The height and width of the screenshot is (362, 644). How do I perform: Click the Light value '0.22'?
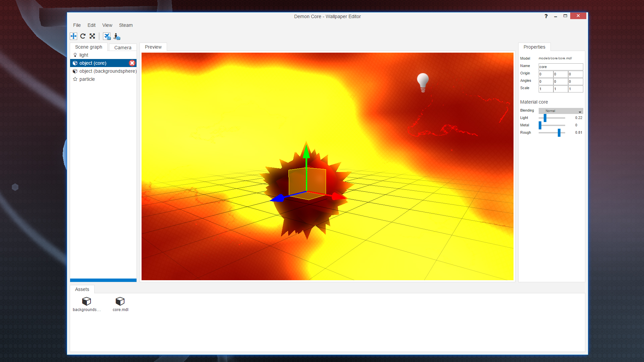(579, 118)
